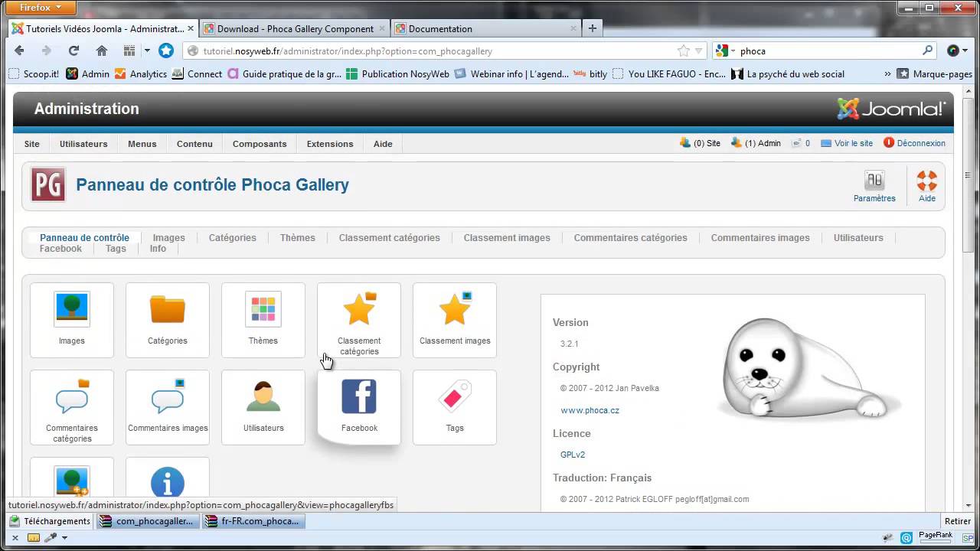Open the Site menu
Screen dimensions: 980x551
coord(31,144)
